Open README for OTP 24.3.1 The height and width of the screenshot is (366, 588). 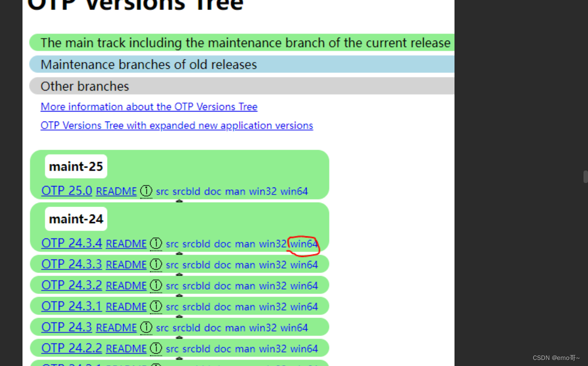[x=126, y=307]
